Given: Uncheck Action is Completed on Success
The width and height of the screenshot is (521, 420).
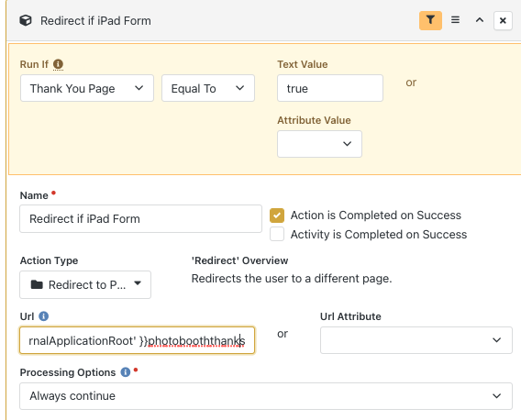Looking at the screenshot, I should point(277,216).
